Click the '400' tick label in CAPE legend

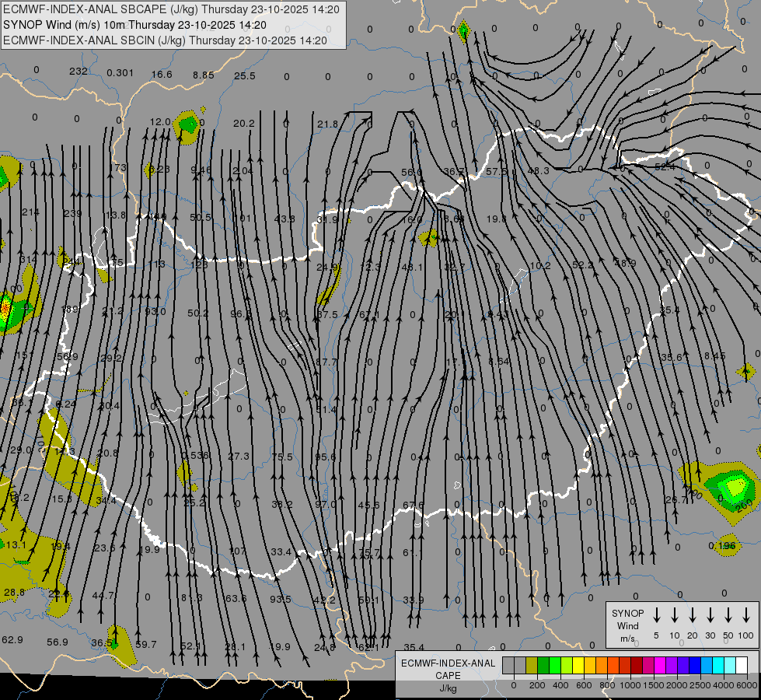(x=560, y=685)
